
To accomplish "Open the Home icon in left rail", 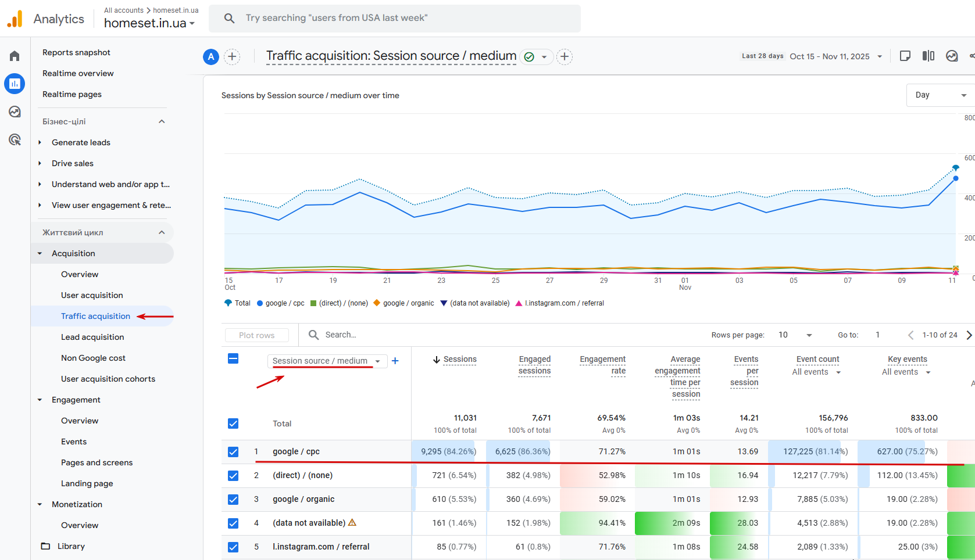I will [x=15, y=56].
